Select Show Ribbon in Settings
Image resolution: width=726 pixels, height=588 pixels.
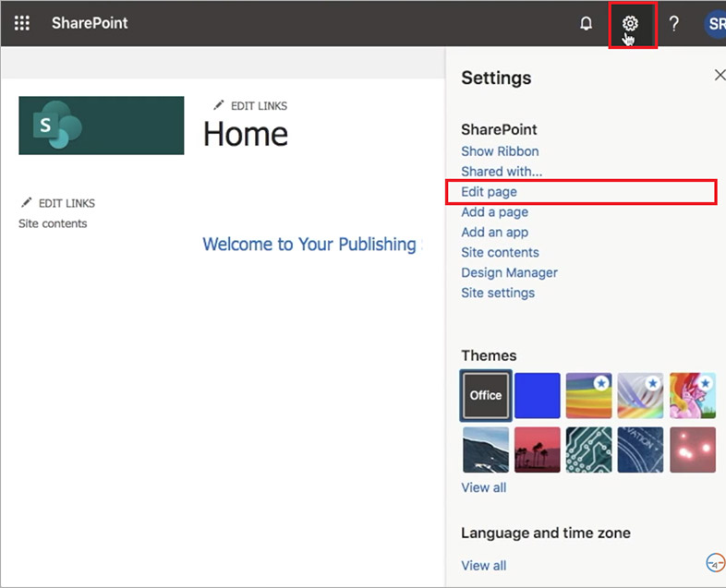[x=500, y=151]
